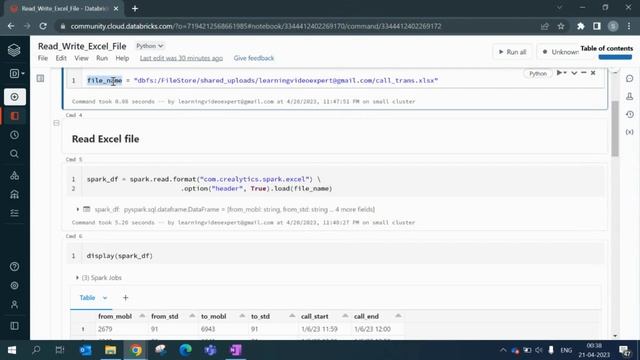Open the experiments flask icon in right rail
This screenshot has height=360, width=640.
[629, 96]
